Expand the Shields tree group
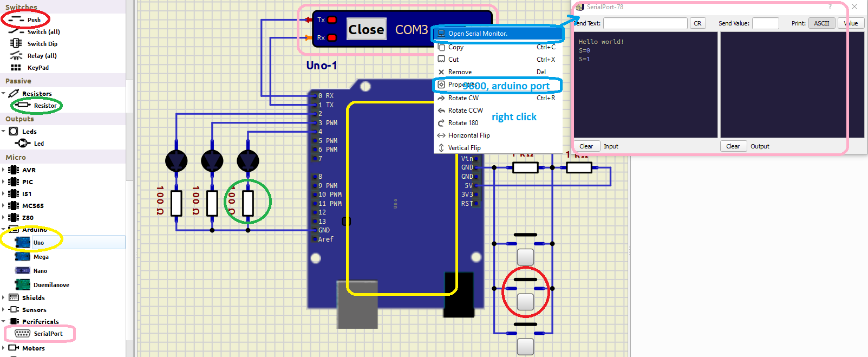 pyautogui.click(x=3, y=298)
